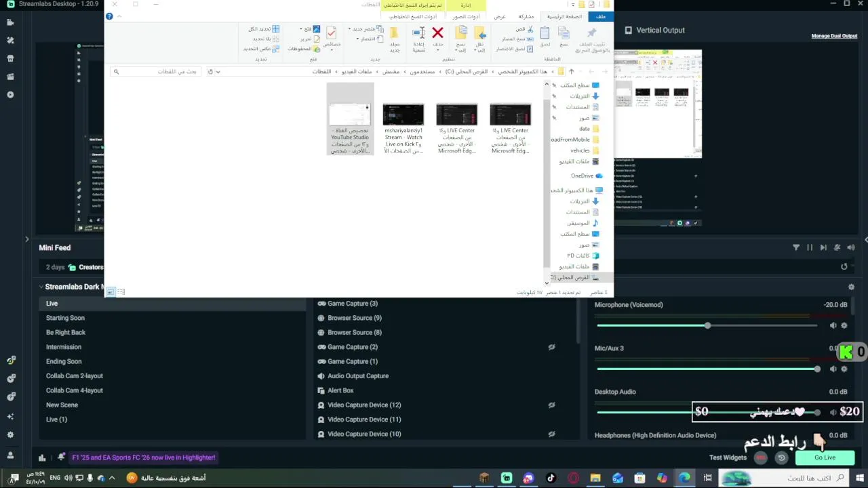
Task: Adjust the Microphone (Voicemod) volume slider
Action: [x=707, y=326]
